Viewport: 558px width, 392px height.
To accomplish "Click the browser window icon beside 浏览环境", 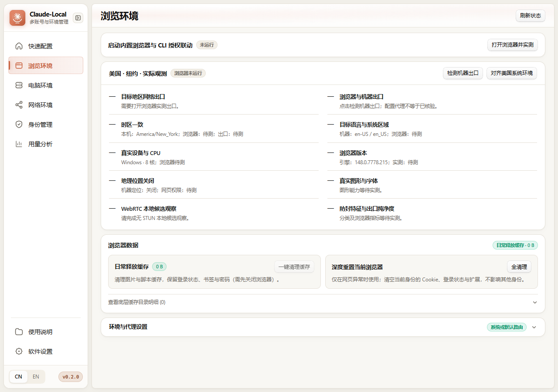I will [x=19, y=66].
